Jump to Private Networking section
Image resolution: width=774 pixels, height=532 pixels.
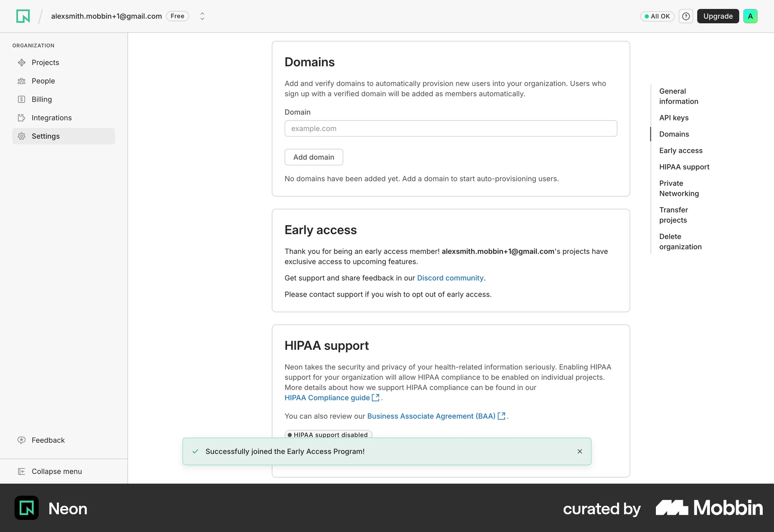(679, 188)
